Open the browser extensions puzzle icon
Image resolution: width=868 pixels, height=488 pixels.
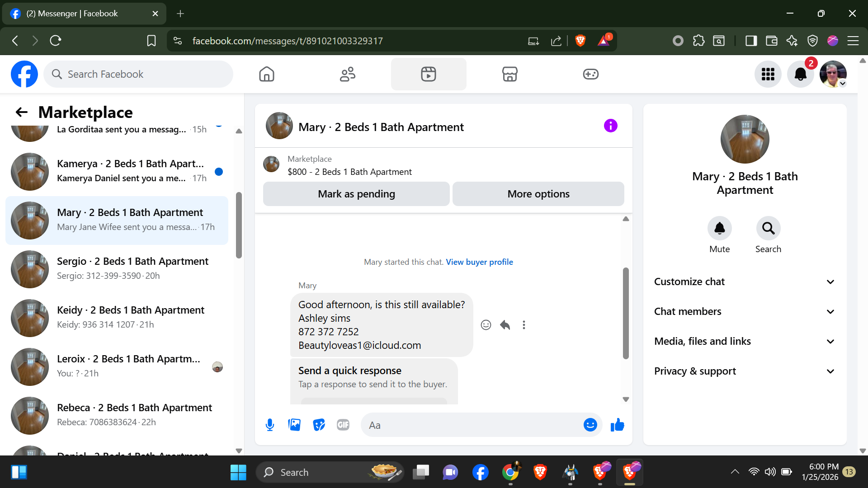point(698,41)
